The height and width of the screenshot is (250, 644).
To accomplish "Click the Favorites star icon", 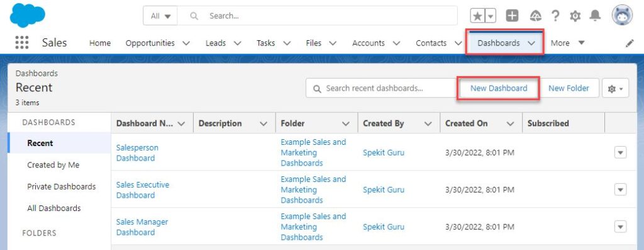I will coord(477,16).
